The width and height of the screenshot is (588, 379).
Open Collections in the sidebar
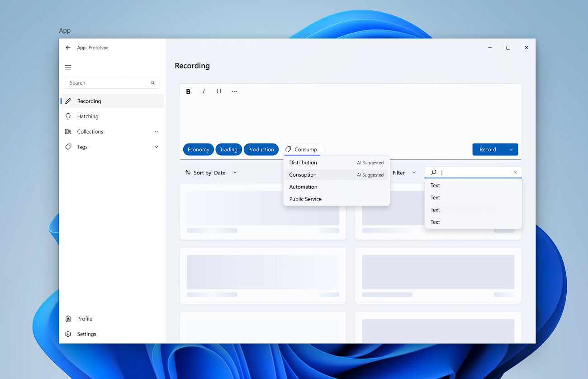coord(112,132)
